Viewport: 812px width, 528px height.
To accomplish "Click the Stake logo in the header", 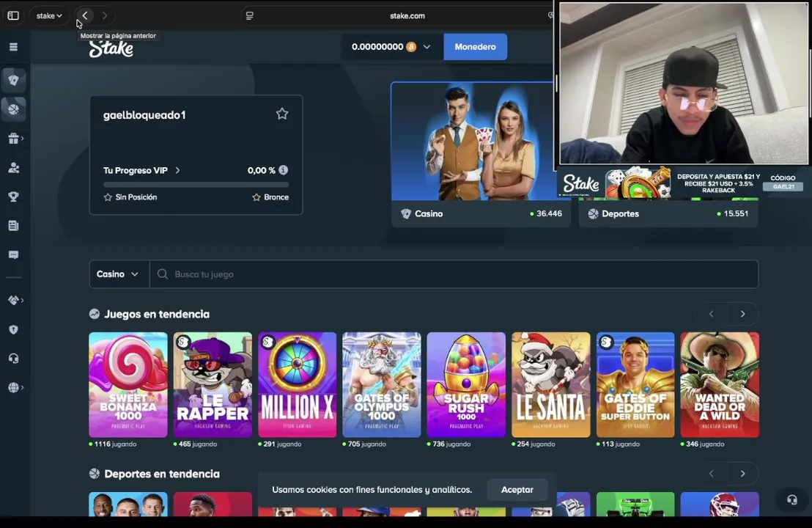I will tap(111, 49).
